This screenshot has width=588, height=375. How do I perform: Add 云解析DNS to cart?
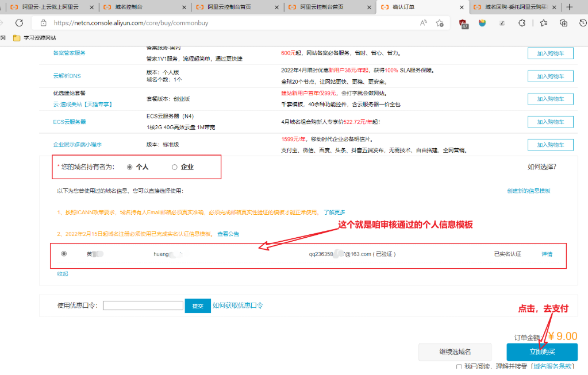point(551,76)
